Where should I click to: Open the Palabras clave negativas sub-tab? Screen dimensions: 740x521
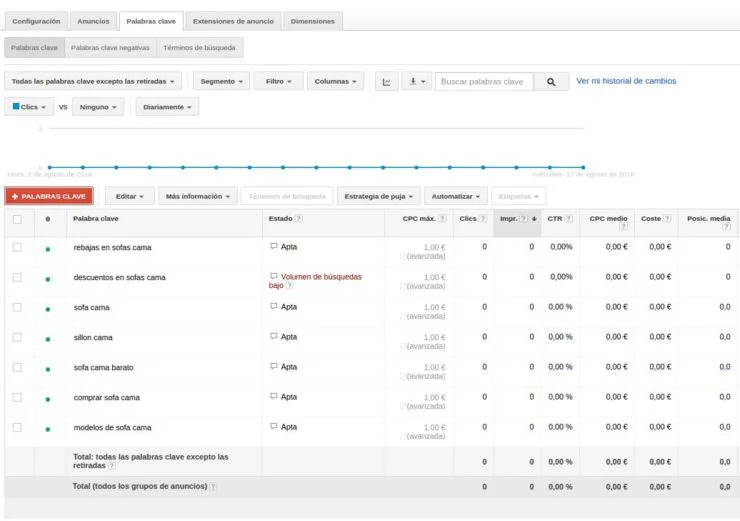(x=110, y=48)
